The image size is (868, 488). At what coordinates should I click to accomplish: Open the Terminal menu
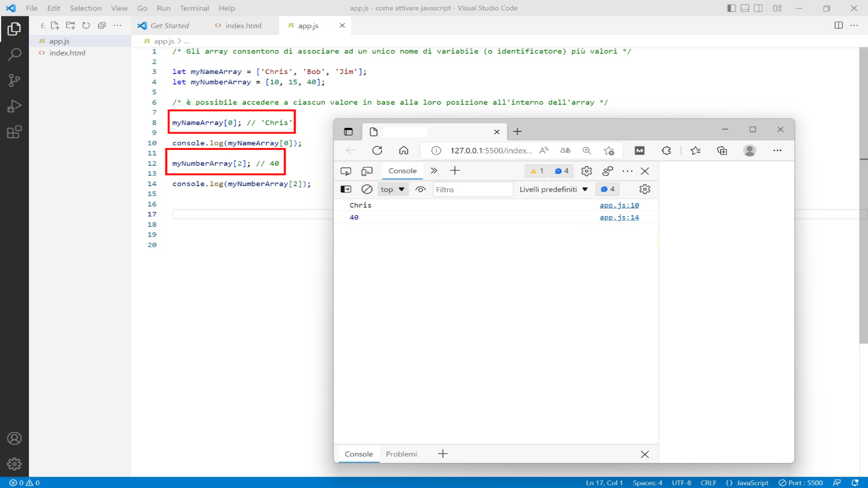point(195,8)
